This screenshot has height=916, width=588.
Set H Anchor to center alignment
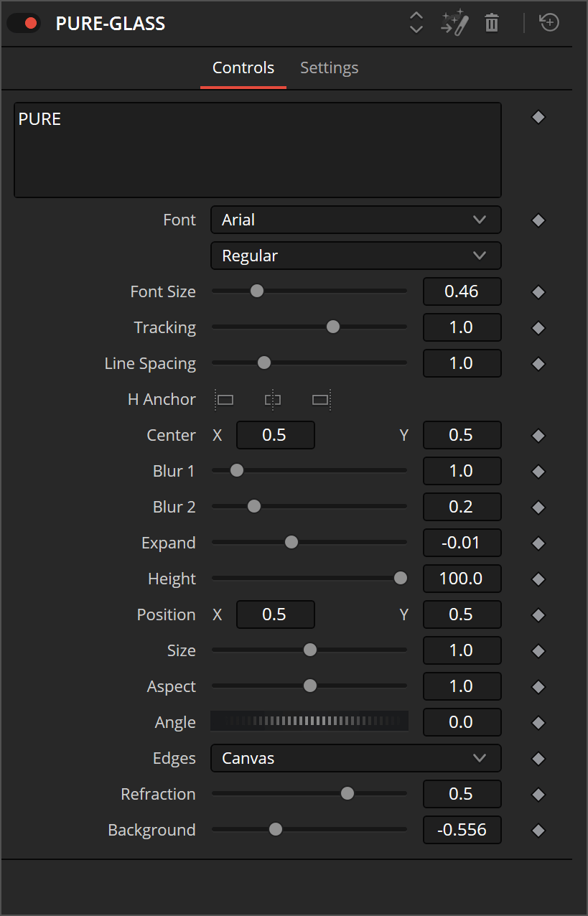tap(272, 400)
